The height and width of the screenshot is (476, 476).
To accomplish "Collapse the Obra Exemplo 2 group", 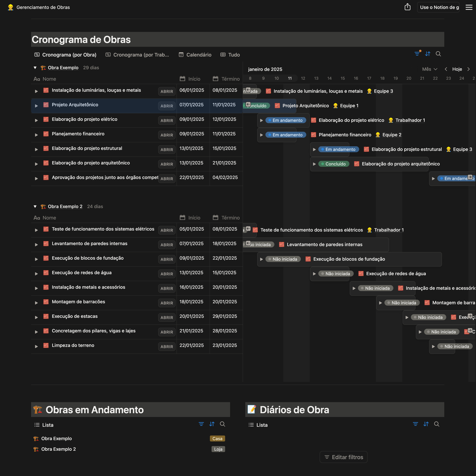I will coord(35,206).
